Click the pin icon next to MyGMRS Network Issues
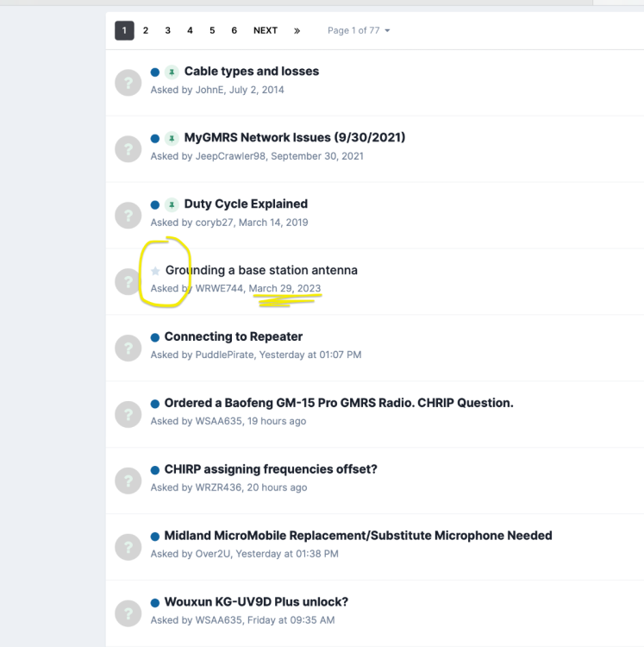The height and width of the screenshot is (647, 644). [172, 138]
